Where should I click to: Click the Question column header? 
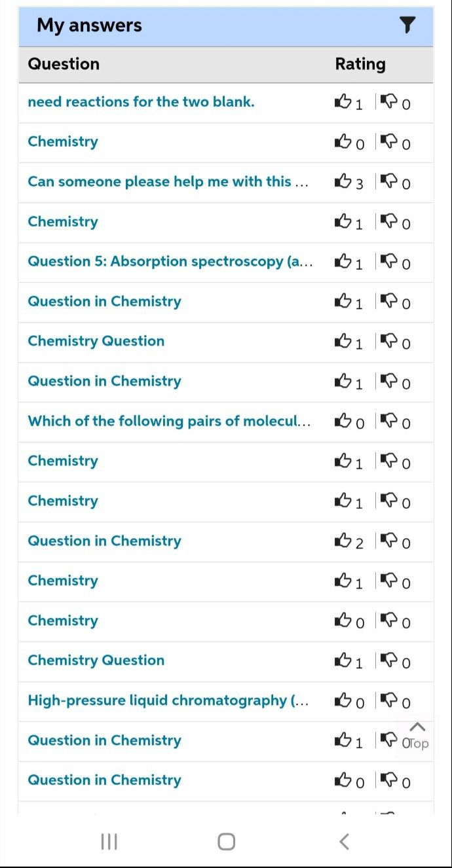[x=64, y=64]
